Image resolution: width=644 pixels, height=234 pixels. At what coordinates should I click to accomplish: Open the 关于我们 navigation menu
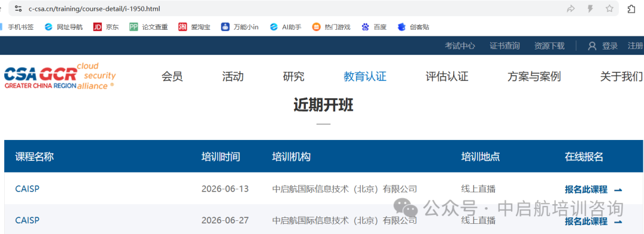[622, 77]
